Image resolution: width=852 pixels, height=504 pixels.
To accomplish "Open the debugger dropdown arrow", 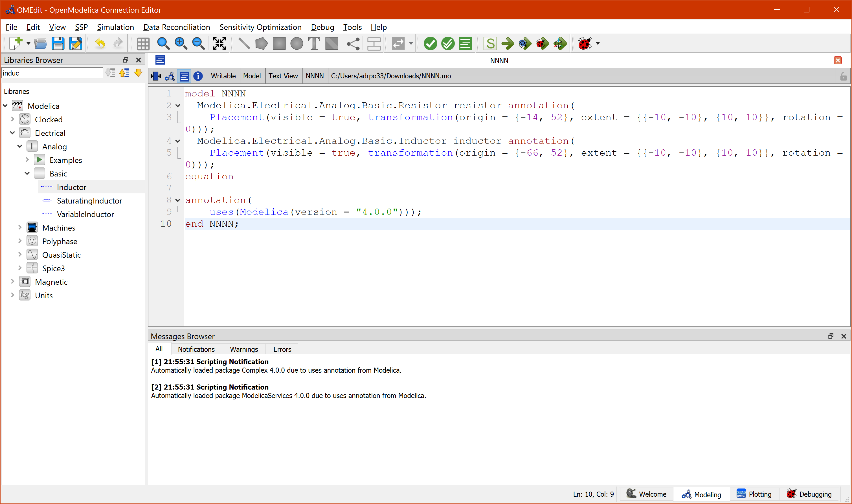I will pyautogui.click(x=598, y=43).
